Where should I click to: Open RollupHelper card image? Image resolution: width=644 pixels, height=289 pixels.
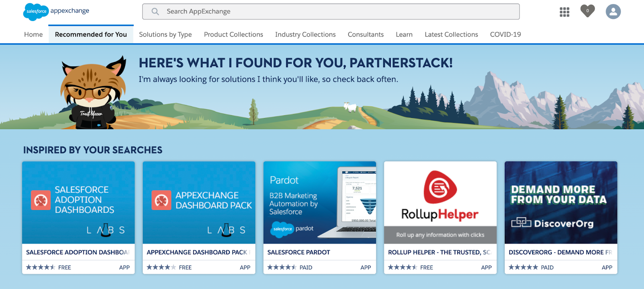click(x=440, y=203)
